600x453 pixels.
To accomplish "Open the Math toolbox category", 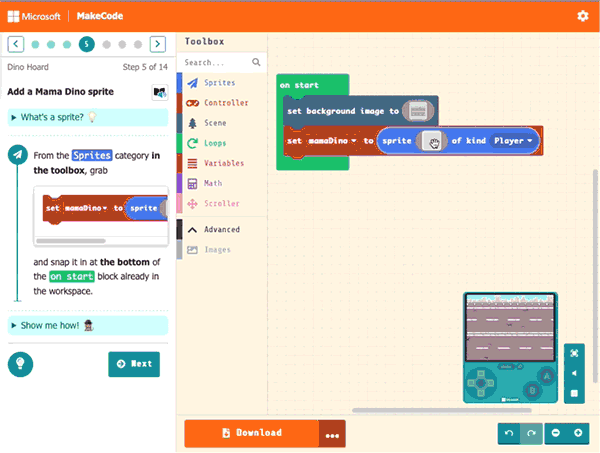I will click(x=222, y=183).
